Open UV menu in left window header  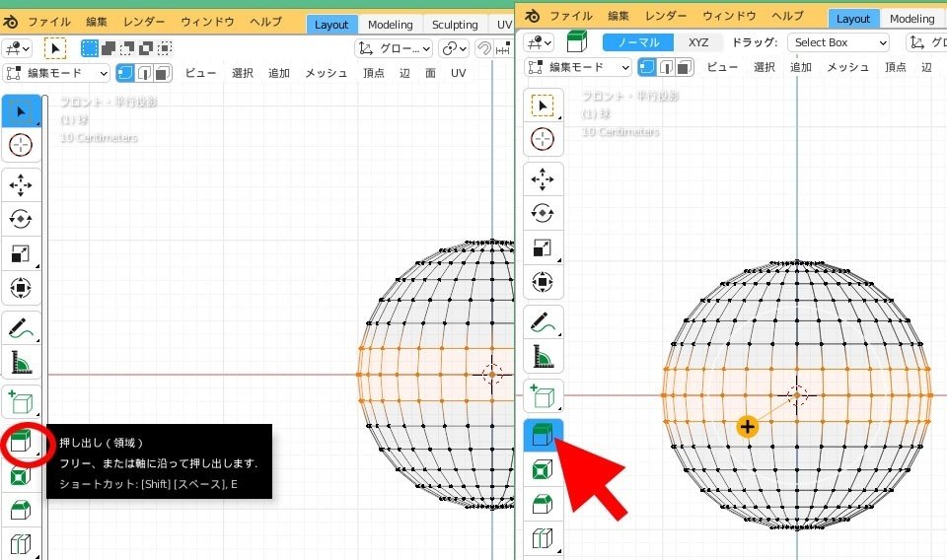[x=459, y=73]
